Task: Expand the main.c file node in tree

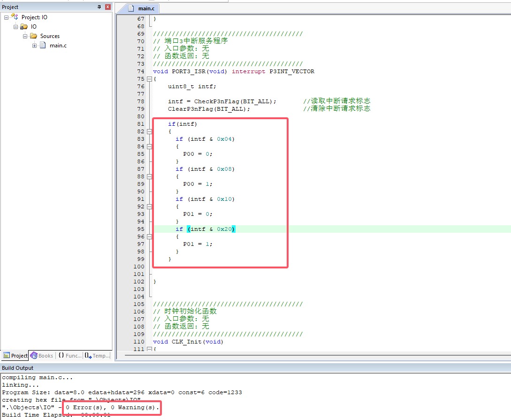Action: tap(35, 46)
